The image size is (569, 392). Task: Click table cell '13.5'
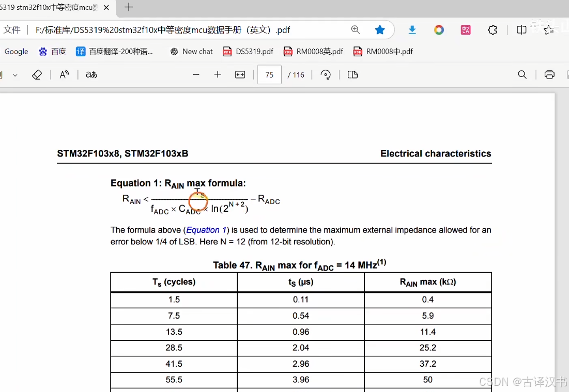tap(174, 332)
